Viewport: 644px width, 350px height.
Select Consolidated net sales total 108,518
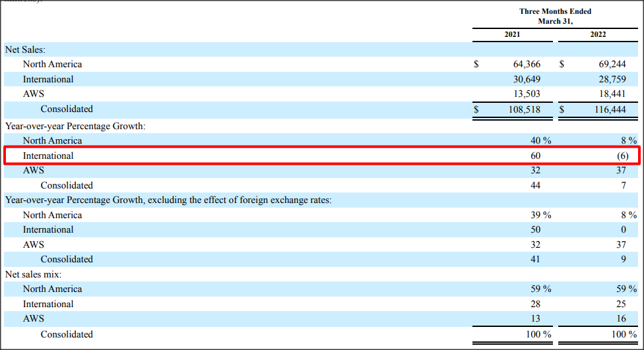pyautogui.click(x=524, y=109)
